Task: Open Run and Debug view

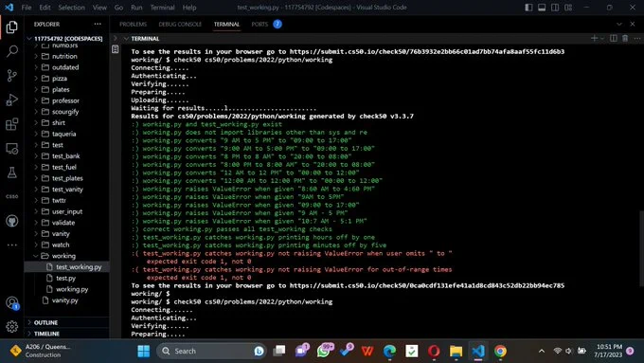Action: pos(12,100)
